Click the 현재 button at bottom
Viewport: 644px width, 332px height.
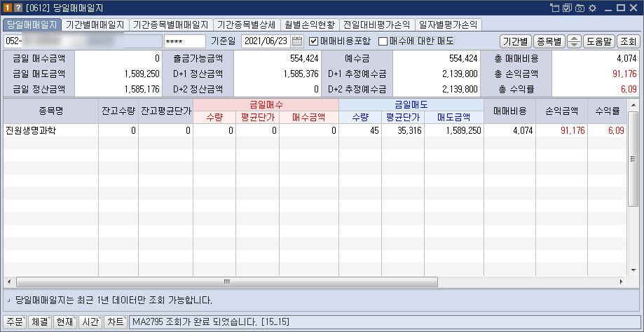(x=65, y=321)
